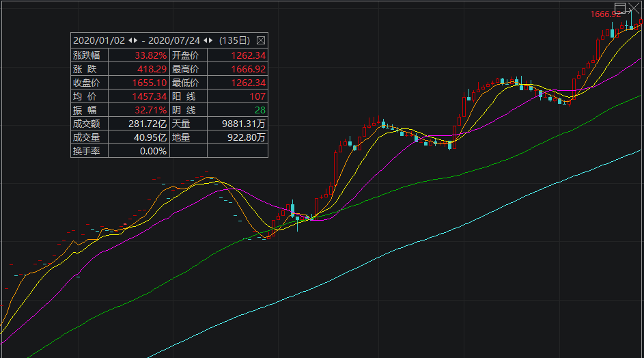Click the 开盘价 label
Image resolution: width=644 pixels, height=358 pixels.
click(x=185, y=55)
